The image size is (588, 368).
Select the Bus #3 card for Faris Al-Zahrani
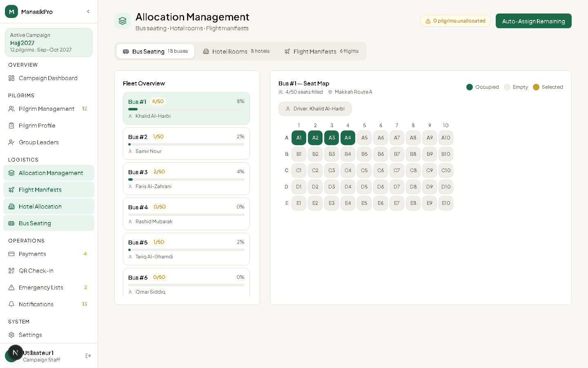tap(186, 179)
